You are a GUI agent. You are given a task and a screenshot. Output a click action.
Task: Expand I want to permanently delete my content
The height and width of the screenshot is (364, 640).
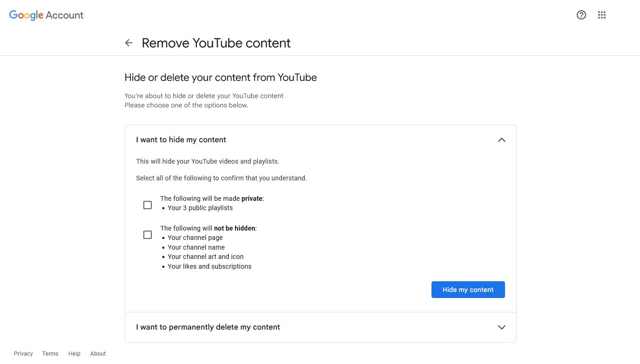502,327
